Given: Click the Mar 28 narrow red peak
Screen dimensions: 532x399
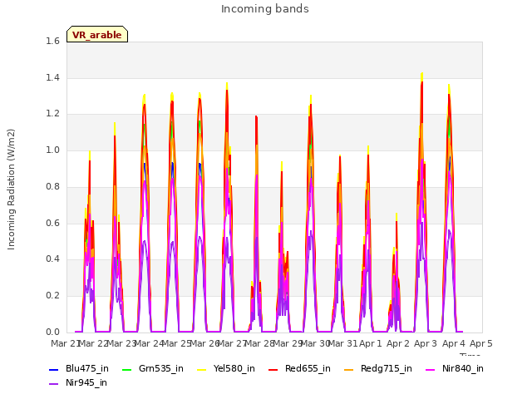Looking at the screenshot, I should tap(257, 117).
